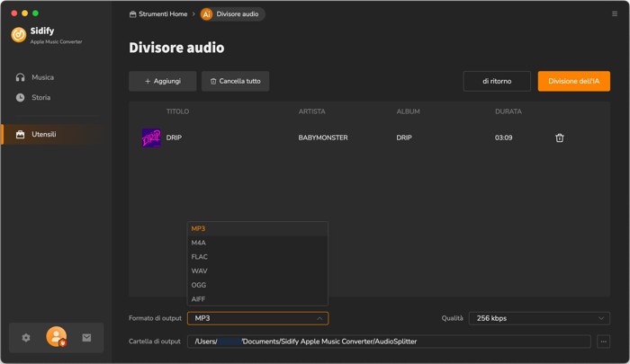Image resolution: width=630 pixels, height=364 pixels.
Task: Open the hamburger menu at top right
Action: point(615,14)
